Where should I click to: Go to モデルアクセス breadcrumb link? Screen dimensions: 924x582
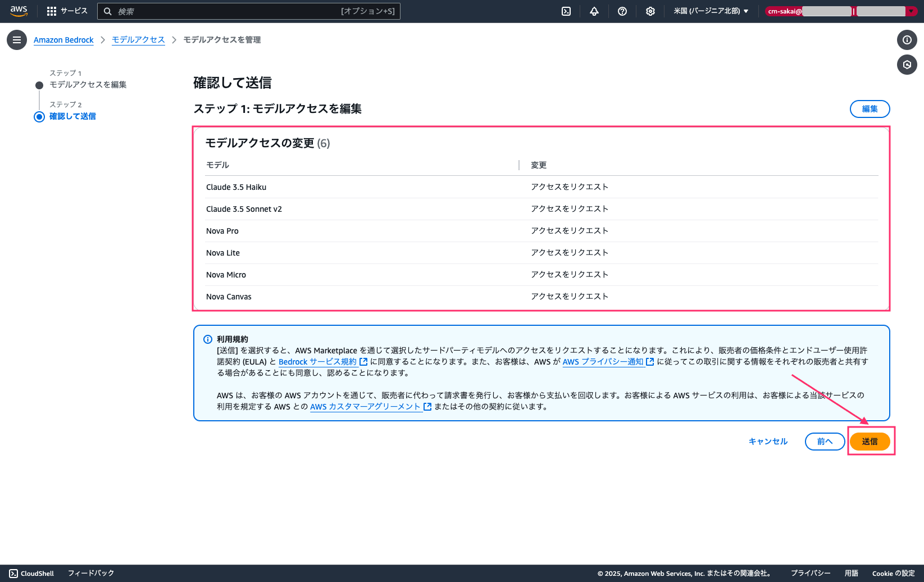pos(138,40)
